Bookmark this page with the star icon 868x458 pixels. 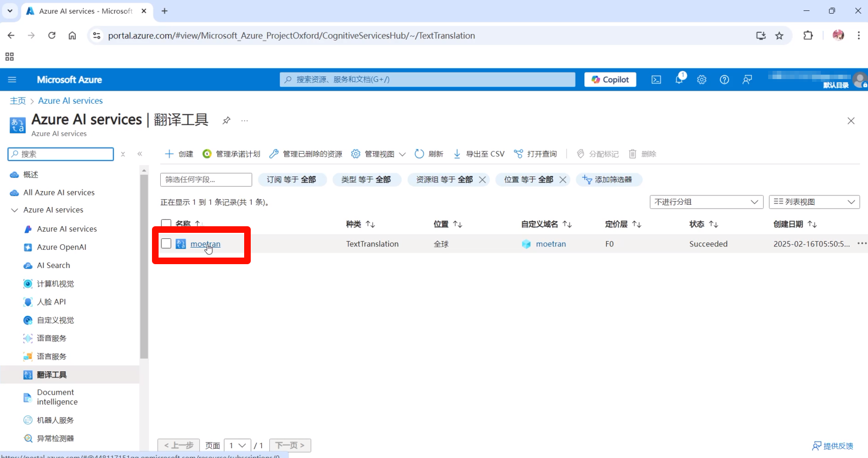pos(779,36)
